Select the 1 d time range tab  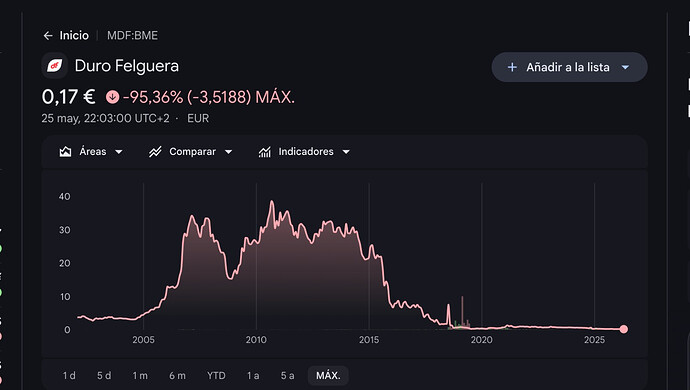(69, 375)
